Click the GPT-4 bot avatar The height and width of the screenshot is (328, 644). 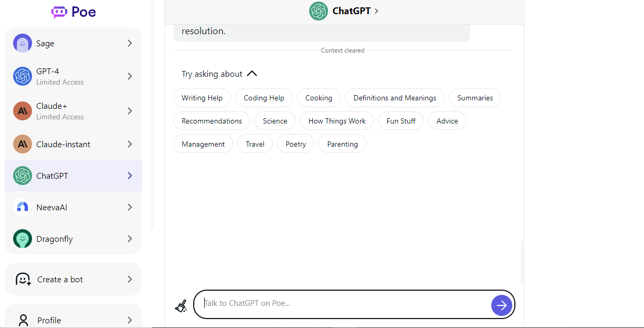23,76
